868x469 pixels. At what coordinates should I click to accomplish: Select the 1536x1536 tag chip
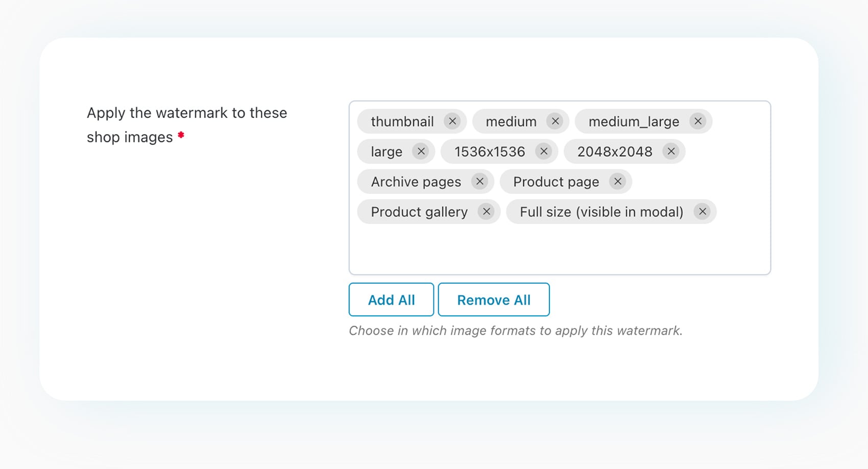489,152
